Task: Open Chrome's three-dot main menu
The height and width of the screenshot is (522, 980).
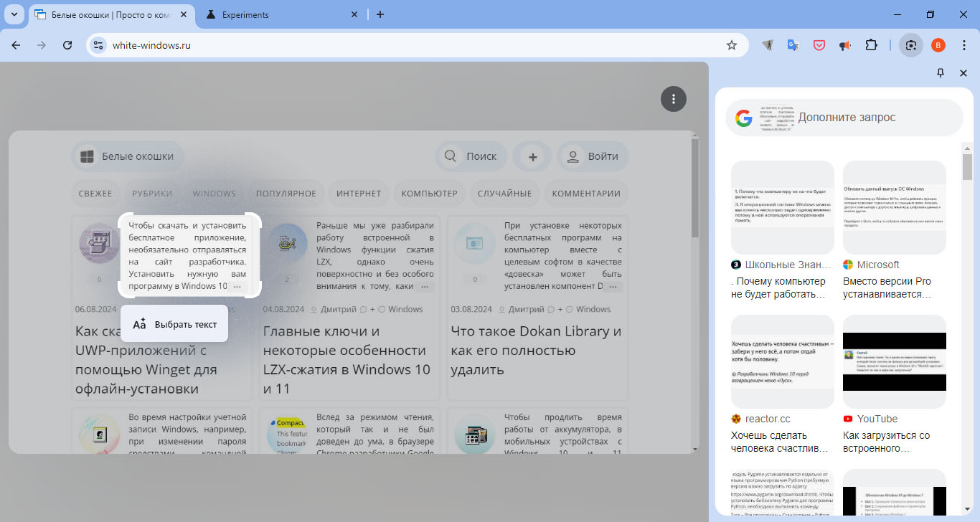Action: (x=964, y=45)
